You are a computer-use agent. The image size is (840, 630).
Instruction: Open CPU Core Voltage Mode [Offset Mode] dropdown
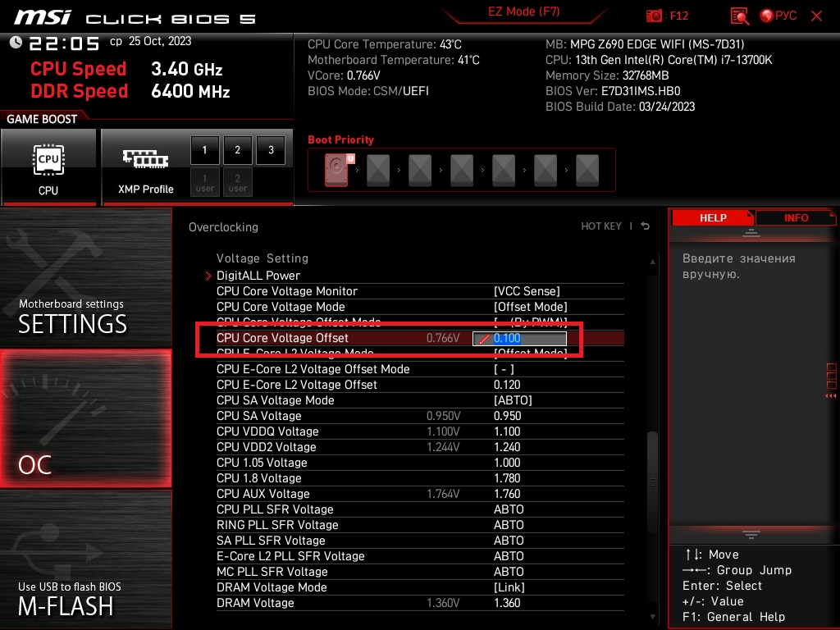pos(531,307)
